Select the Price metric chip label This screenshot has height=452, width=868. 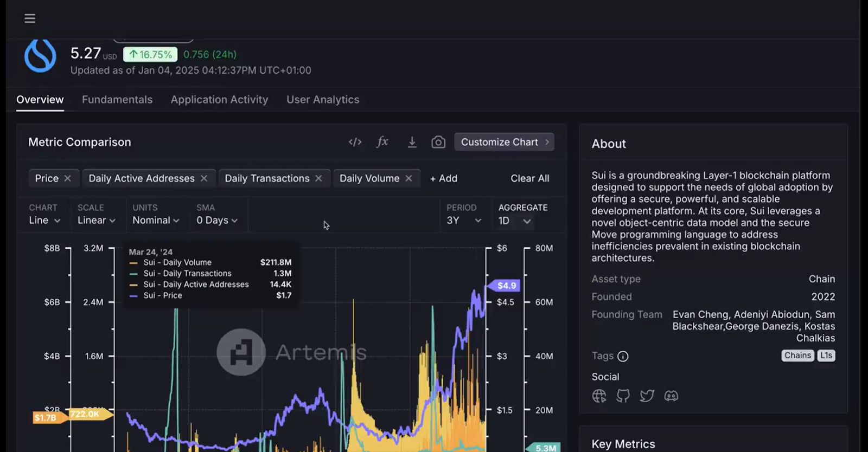[x=47, y=178]
